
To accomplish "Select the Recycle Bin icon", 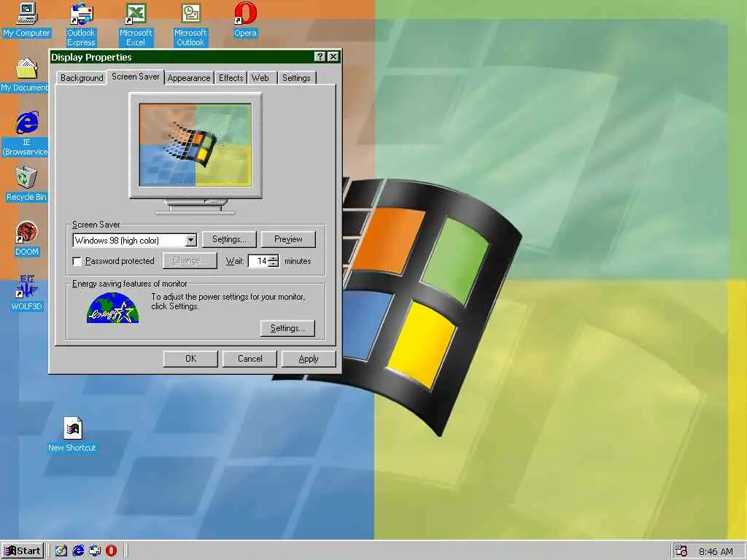I will [26, 184].
